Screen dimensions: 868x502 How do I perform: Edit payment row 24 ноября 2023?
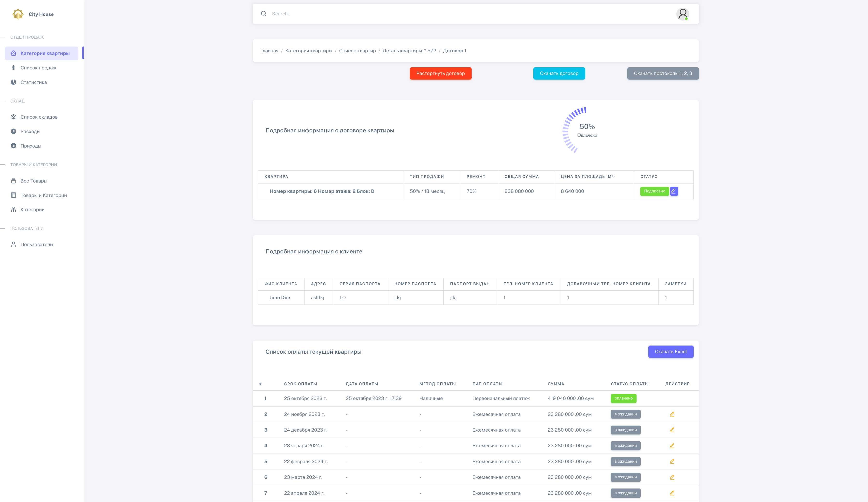click(672, 414)
